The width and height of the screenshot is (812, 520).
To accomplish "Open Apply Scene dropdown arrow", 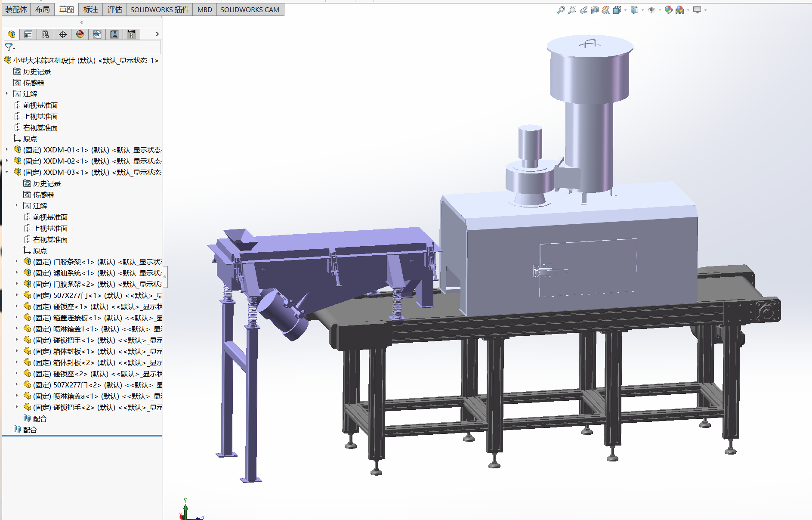I will pyautogui.click(x=688, y=10).
